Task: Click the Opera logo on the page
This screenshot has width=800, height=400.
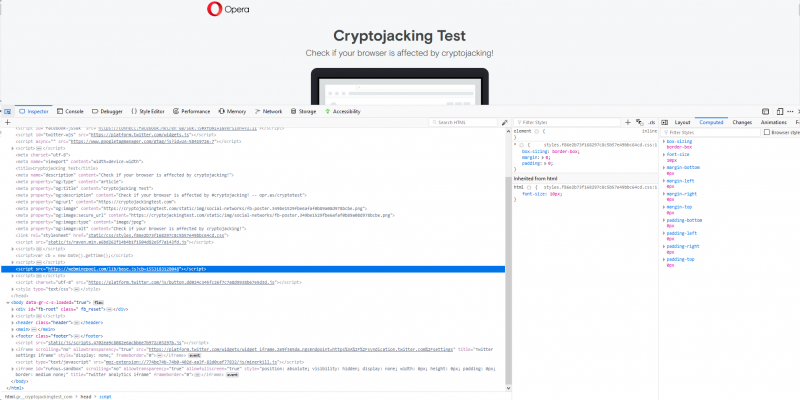Action: [228, 9]
